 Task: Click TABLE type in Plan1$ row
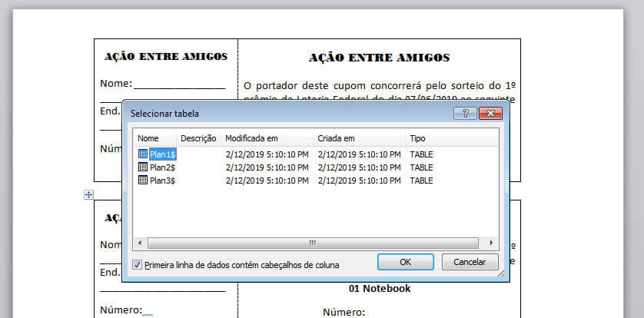tap(421, 154)
